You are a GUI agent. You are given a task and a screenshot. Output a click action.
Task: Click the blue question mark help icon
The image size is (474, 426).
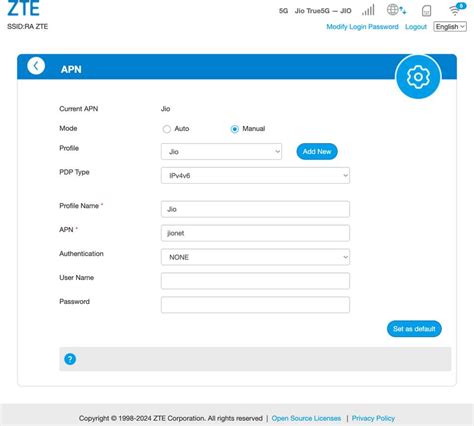(70, 359)
